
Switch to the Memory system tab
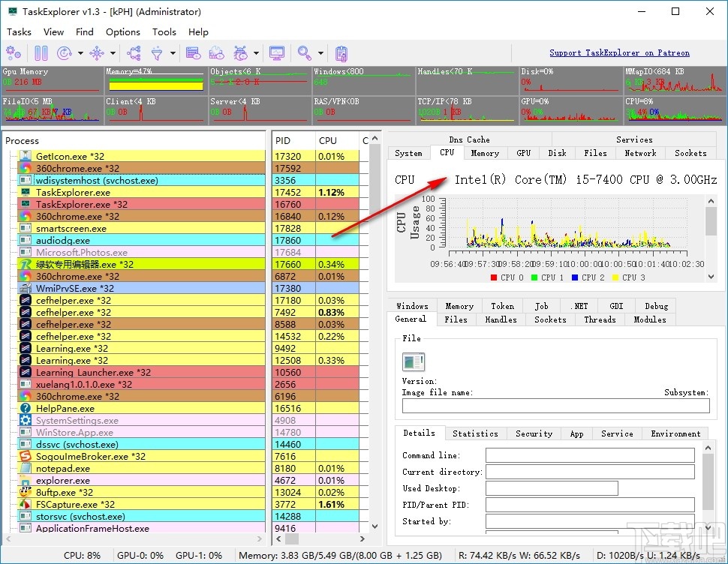pyautogui.click(x=485, y=153)
